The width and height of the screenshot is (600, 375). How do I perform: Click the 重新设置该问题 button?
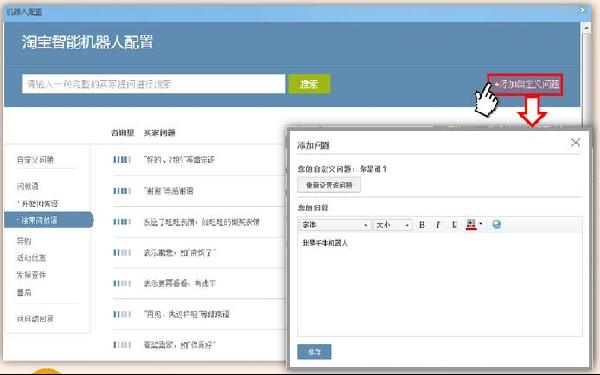click(x=329, y=185)
